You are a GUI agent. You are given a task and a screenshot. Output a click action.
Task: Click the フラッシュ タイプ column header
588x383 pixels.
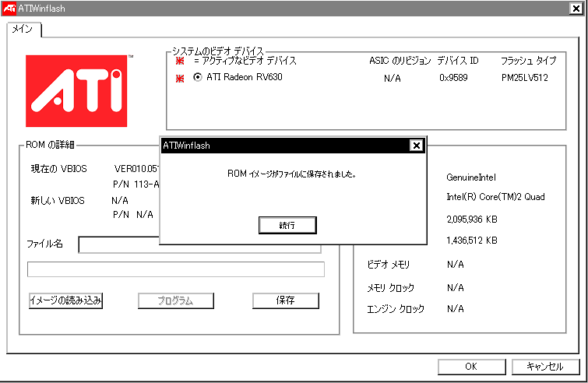click(x=528, y=61)
